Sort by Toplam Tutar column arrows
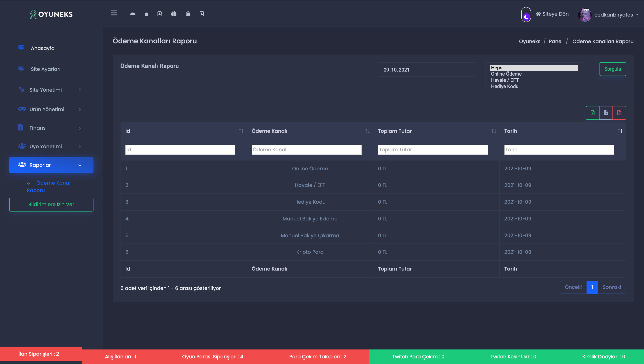This screenshot has width=644, height=364. [x=494, y=131]
